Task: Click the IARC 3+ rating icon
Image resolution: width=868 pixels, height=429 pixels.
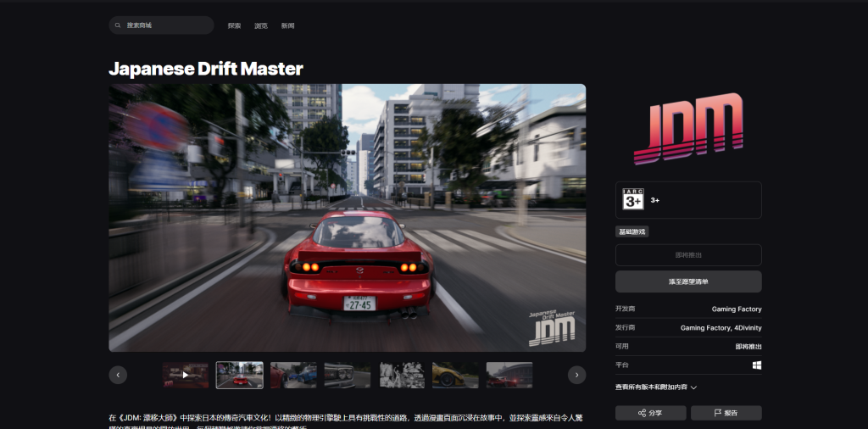Action: click(x=632, y=199)
